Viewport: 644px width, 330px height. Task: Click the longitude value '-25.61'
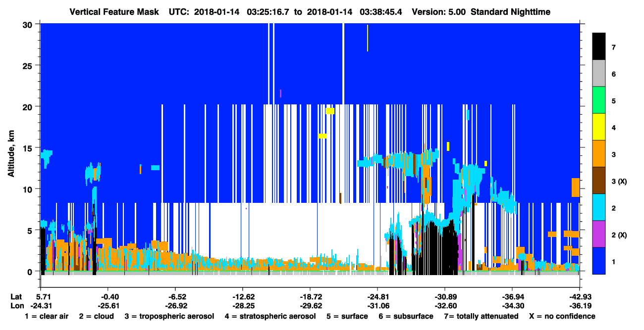click(107, 306)
